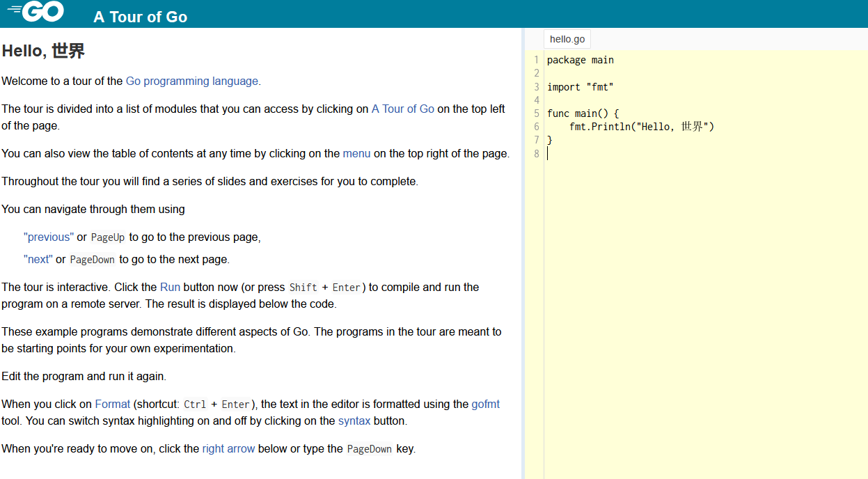Click the Go logo in the header
Image resolution: width=868 pixels, height=479 pixels.
pyautogui.click(x=35, y=11)
